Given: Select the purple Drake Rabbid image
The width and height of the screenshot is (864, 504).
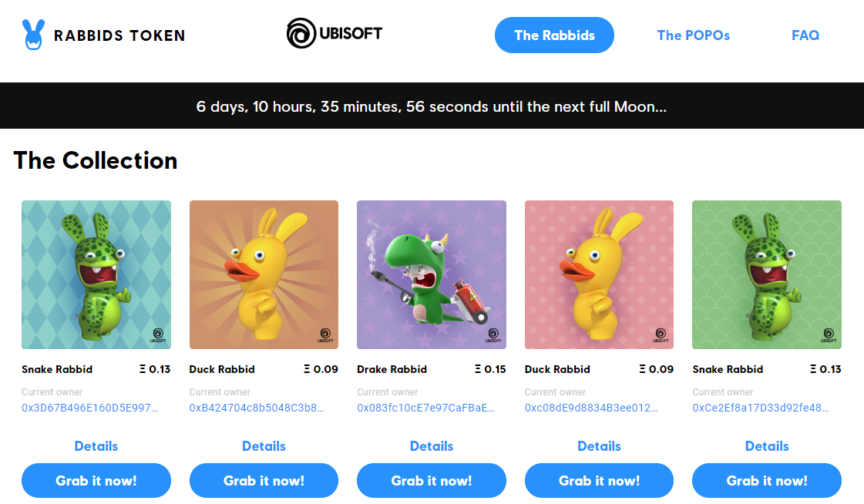Looking at the screenshot, I should [x=432, y=275].
